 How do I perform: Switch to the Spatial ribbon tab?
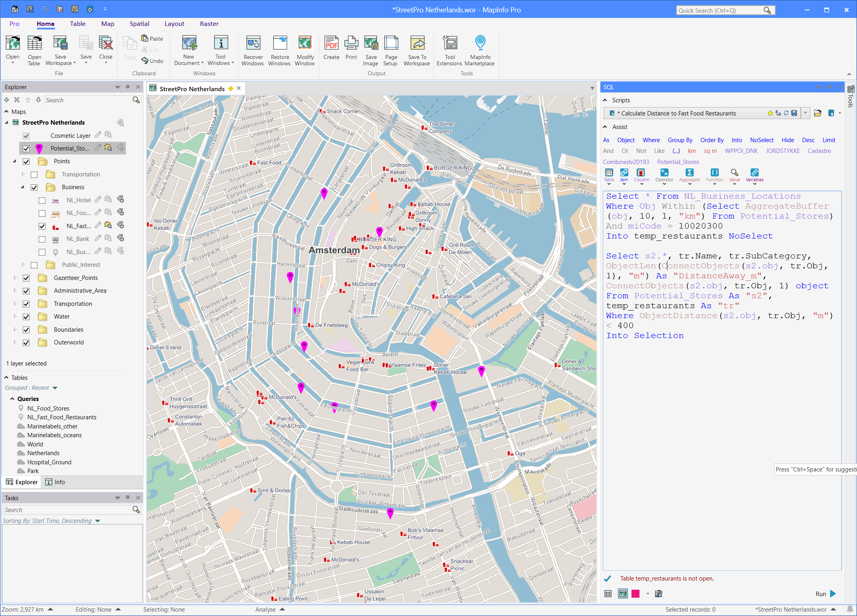139,23
